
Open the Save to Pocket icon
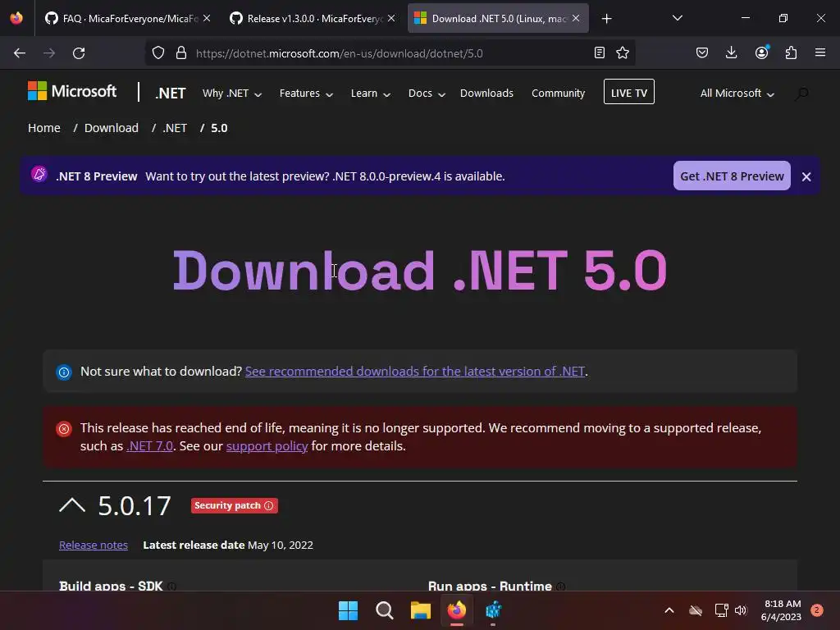tap(702, 53)
